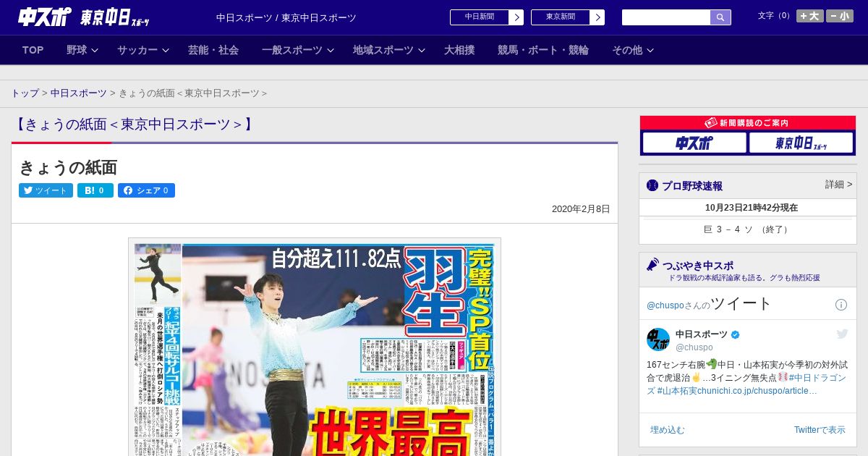Open 大相撲 section

(459, 50)
